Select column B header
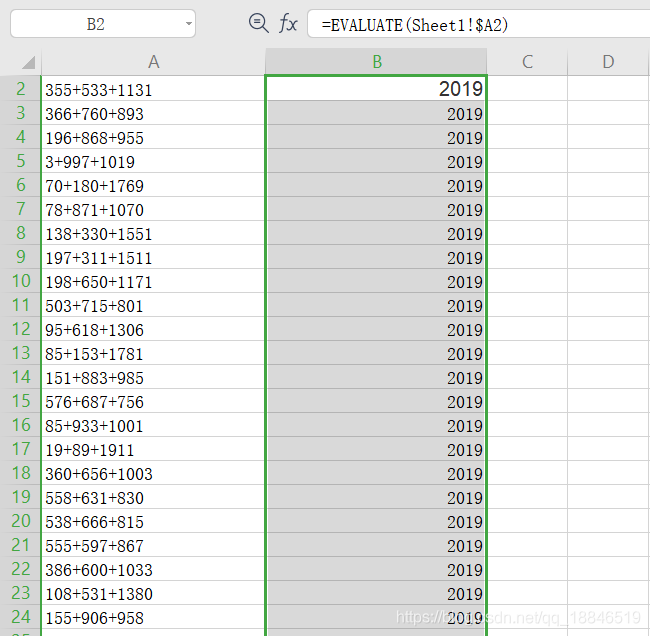Image resolution: width=650 pixels, height=636 pixels. 376,62
